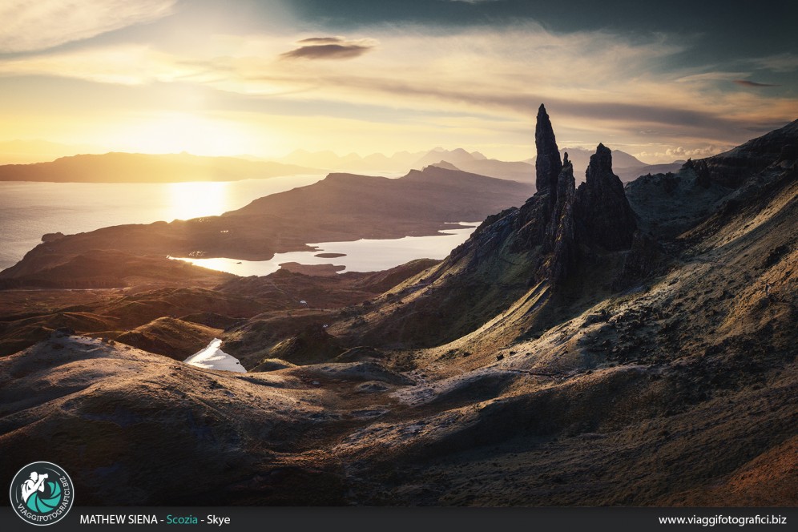The width and height of the screenshot is (798, 532).
Task: Click the www.viaggifotografici.biz website text
Action: coord(722,520)
